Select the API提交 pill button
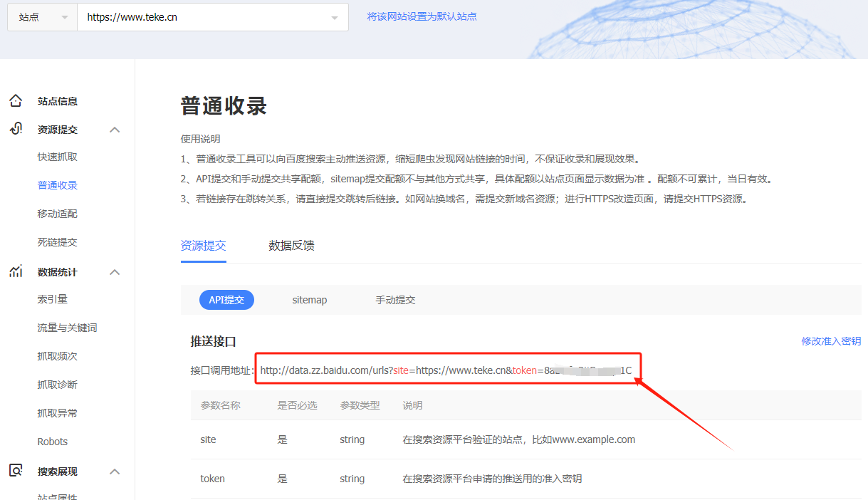 pos(226,300)
